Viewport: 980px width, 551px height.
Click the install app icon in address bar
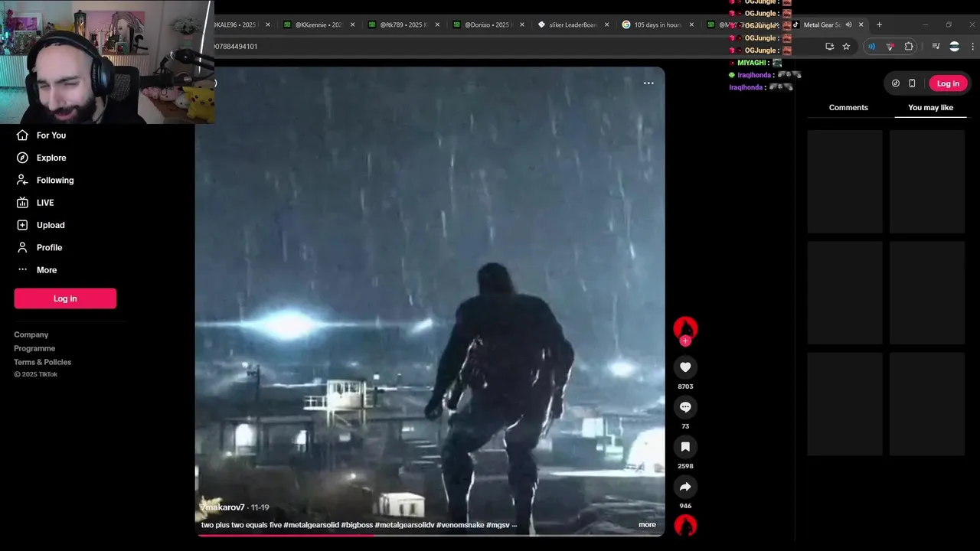tap(829, 47)
